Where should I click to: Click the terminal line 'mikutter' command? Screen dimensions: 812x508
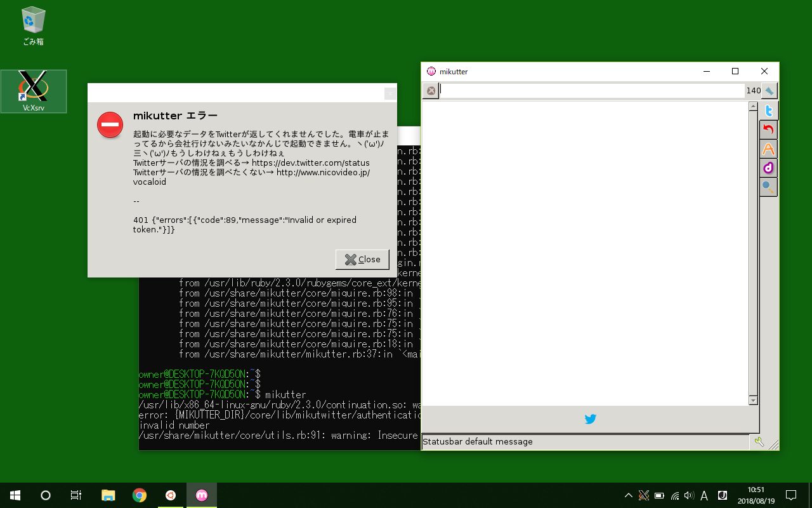click(x=285, y=395)
